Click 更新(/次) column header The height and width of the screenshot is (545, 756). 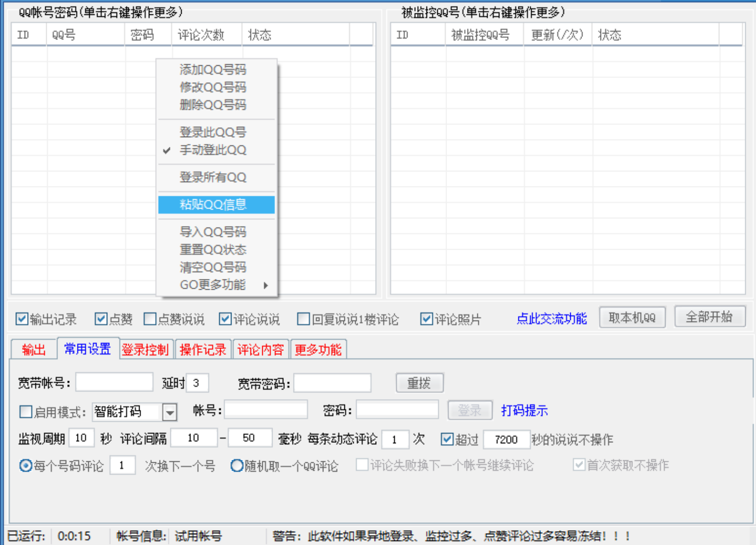pyautogui.click(x=558, y=35)
